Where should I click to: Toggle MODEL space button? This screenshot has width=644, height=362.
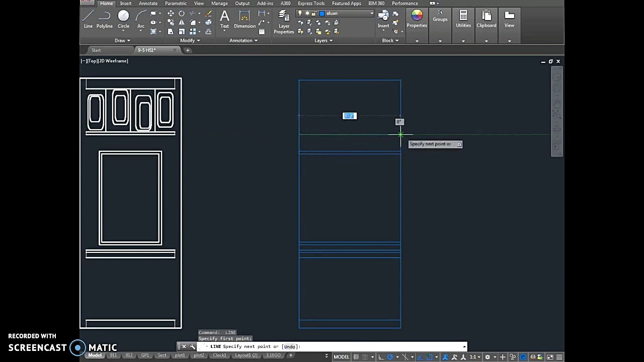pyautogui.click(x=342, y=357)
